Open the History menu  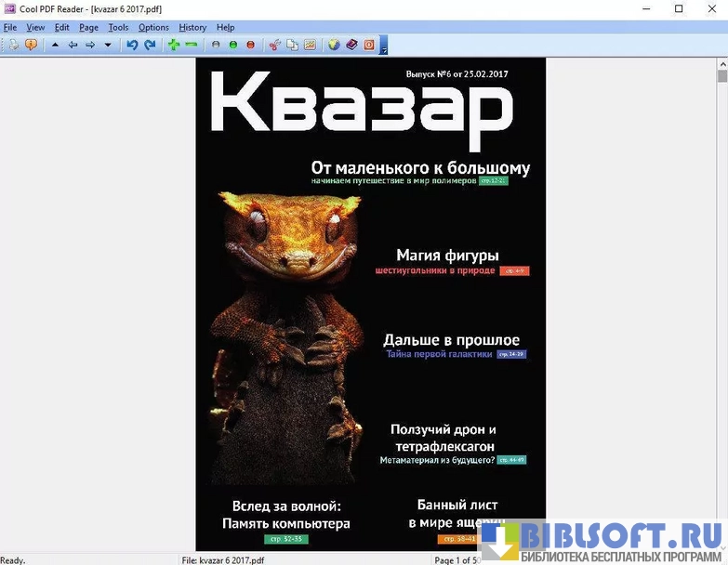tap(192, 27)
